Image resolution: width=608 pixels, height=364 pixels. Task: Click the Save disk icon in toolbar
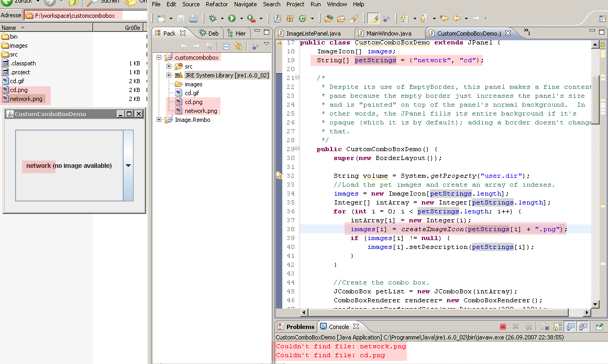181,19
